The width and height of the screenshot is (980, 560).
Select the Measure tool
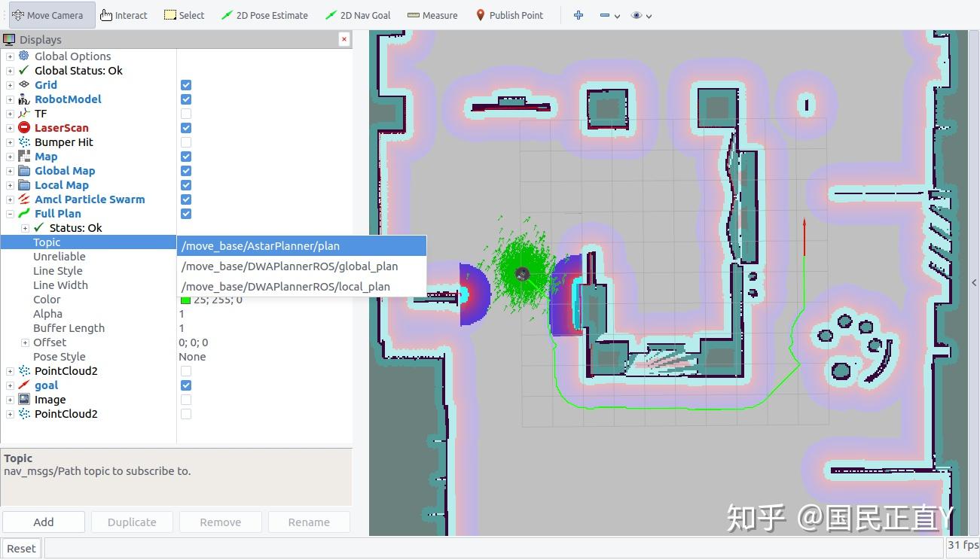(432, 14)
